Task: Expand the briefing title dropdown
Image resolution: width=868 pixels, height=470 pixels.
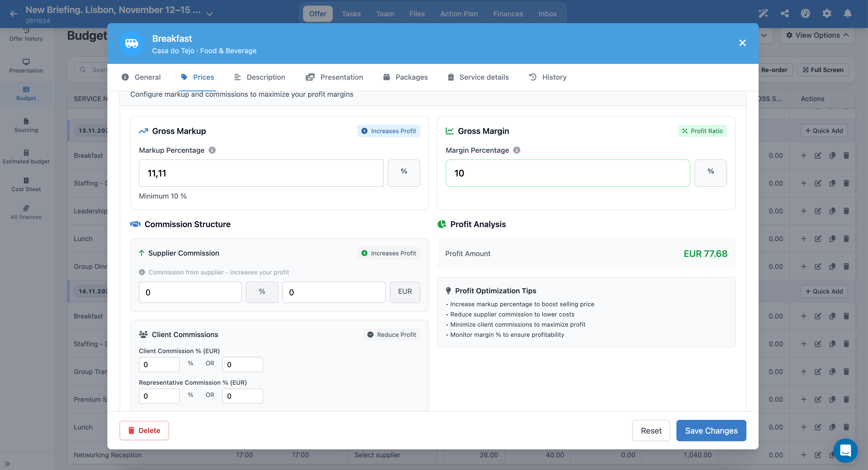Action: click(x=210, y=14)
